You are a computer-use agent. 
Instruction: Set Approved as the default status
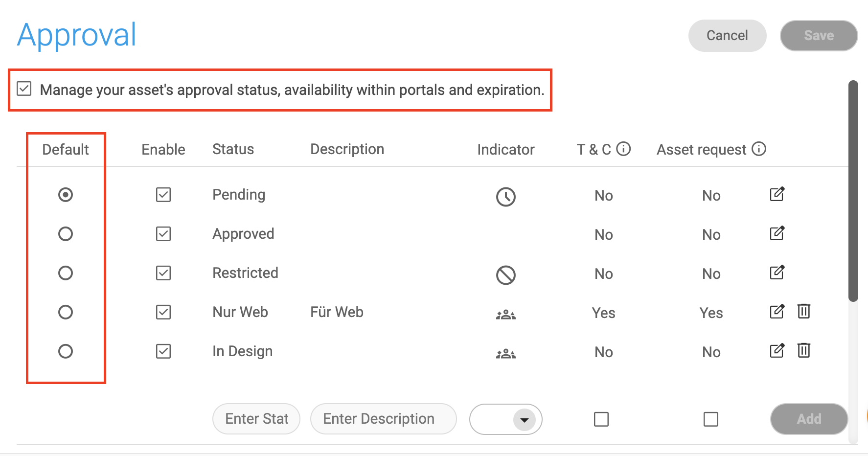click(x=66, y=234)
